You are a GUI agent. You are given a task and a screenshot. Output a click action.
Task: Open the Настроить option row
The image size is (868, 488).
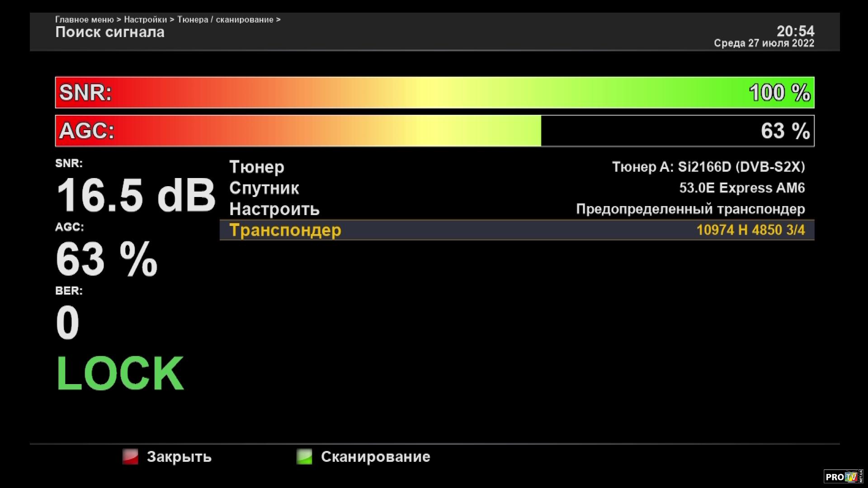(274, 209)
